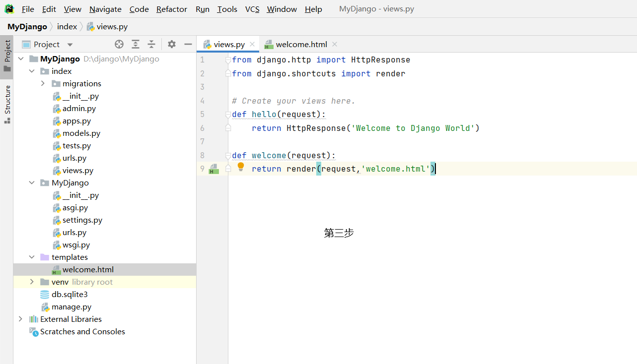Viewport: 637px width, 364px height.
Task: Close the views.py editor tab
Action: (252, 44)
